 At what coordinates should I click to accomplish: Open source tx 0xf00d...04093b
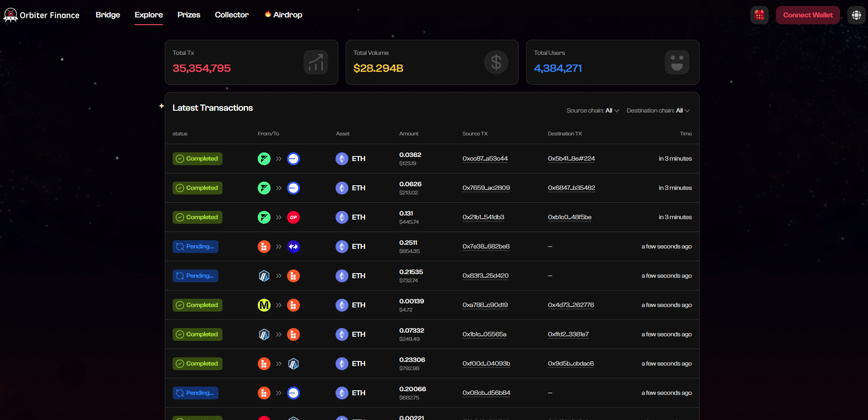click(486, 364)
